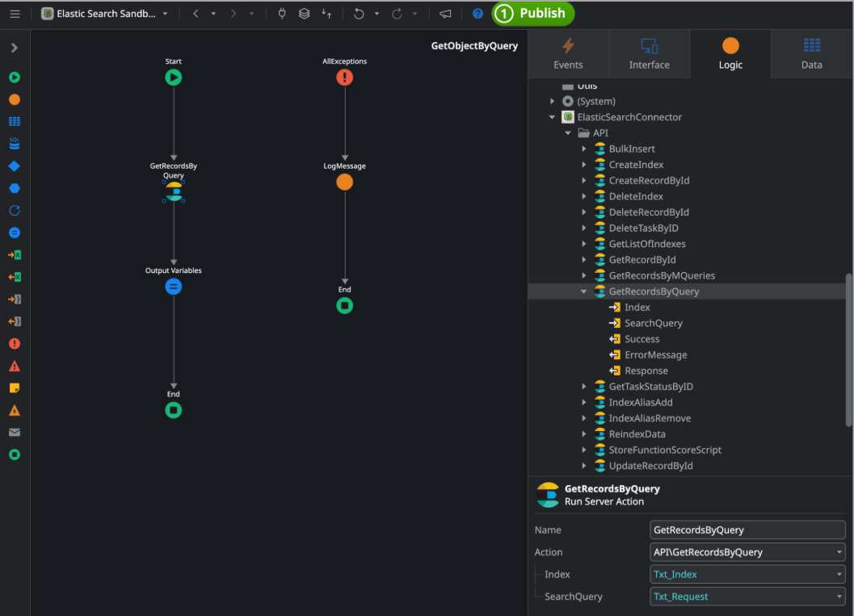Click the feedback megaphone icon

point(445,14)
